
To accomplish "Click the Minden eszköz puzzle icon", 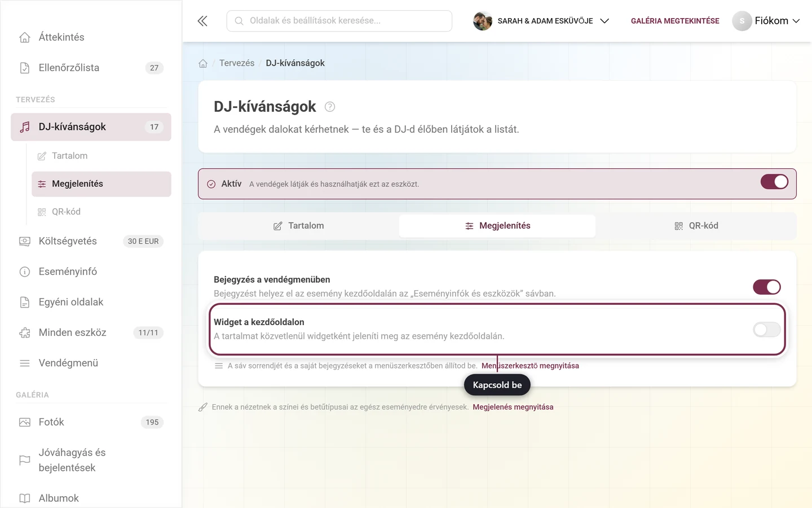I will pyautogui.click(x=25, y=332).
